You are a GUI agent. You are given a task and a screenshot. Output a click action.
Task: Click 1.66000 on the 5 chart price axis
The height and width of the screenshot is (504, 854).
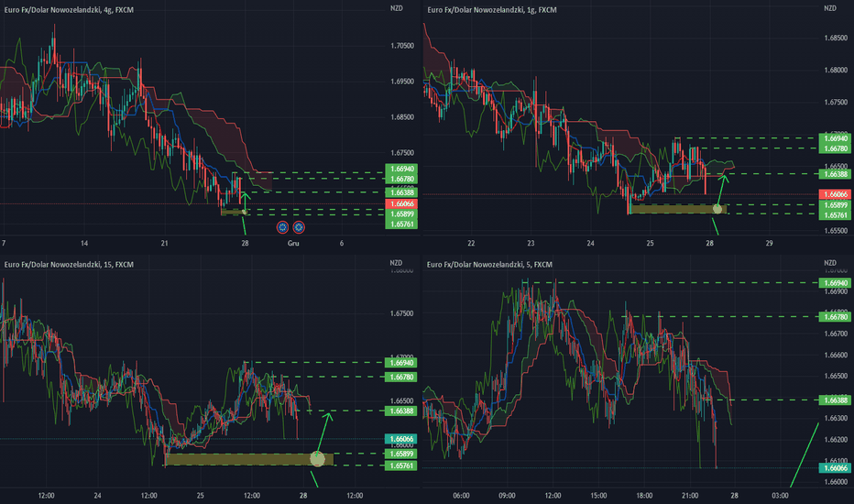836,482
